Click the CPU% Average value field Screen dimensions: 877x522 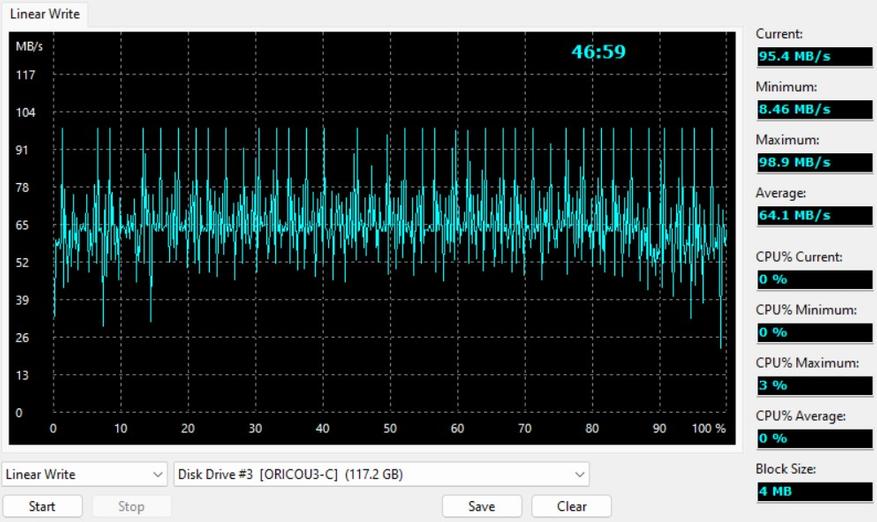pos(814,439)
